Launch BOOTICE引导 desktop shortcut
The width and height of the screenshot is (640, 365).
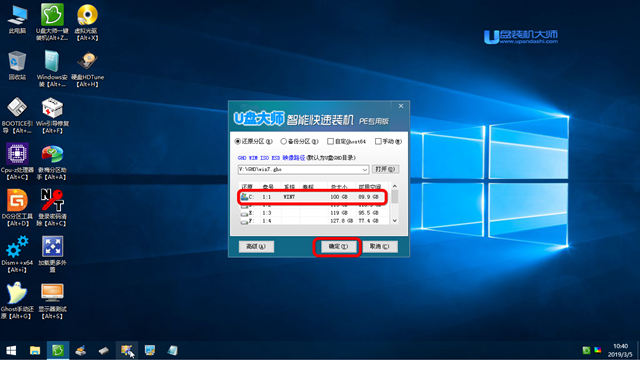(x=17, y=115)
